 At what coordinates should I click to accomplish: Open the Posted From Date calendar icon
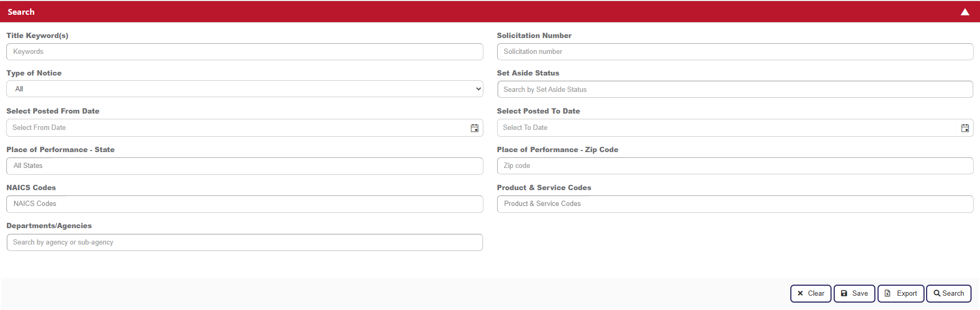(x=474, y=128)
